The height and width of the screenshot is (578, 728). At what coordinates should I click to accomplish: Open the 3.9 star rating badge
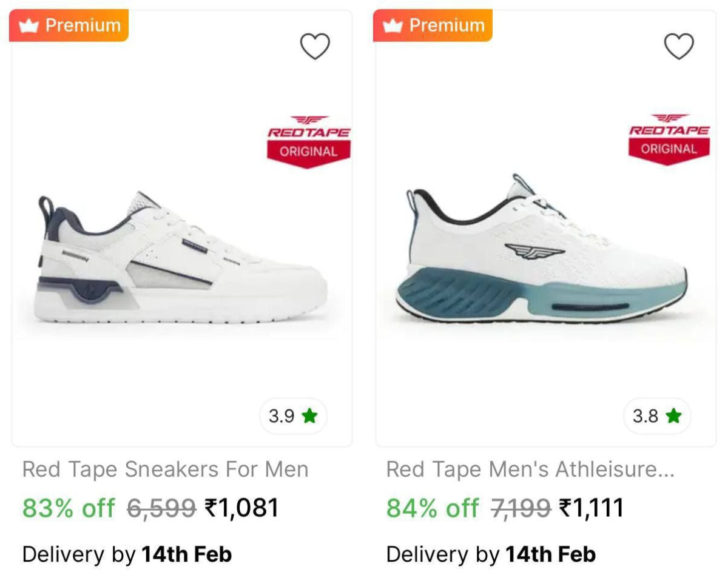click(294, 416)
